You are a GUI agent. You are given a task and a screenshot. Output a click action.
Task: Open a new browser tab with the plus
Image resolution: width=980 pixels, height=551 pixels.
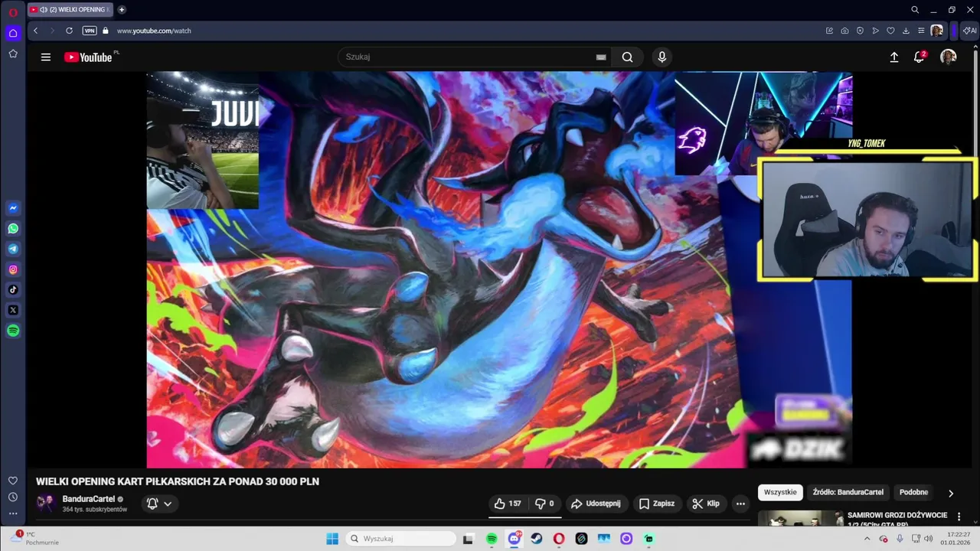pyautogui.click(x=121, y=9)
